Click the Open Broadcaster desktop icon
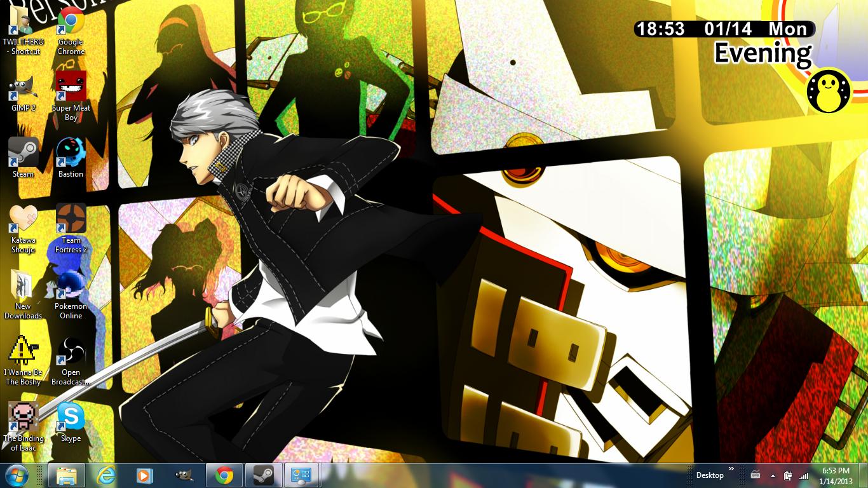 71,361
